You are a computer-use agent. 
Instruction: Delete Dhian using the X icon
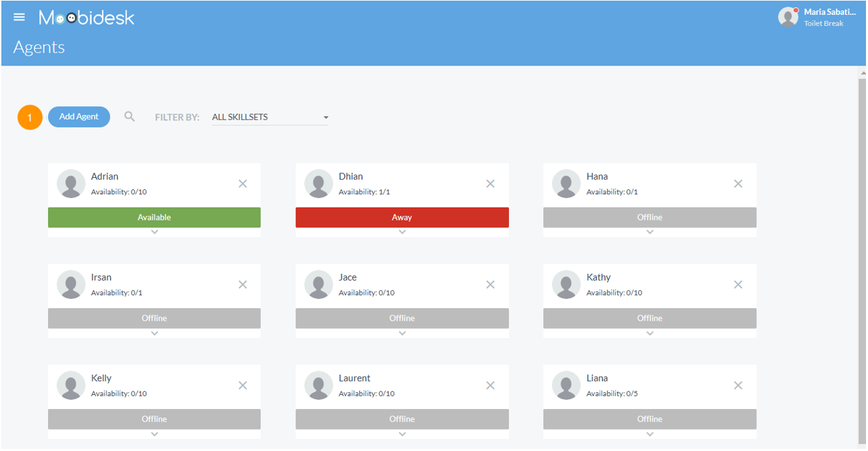point(491,184)
